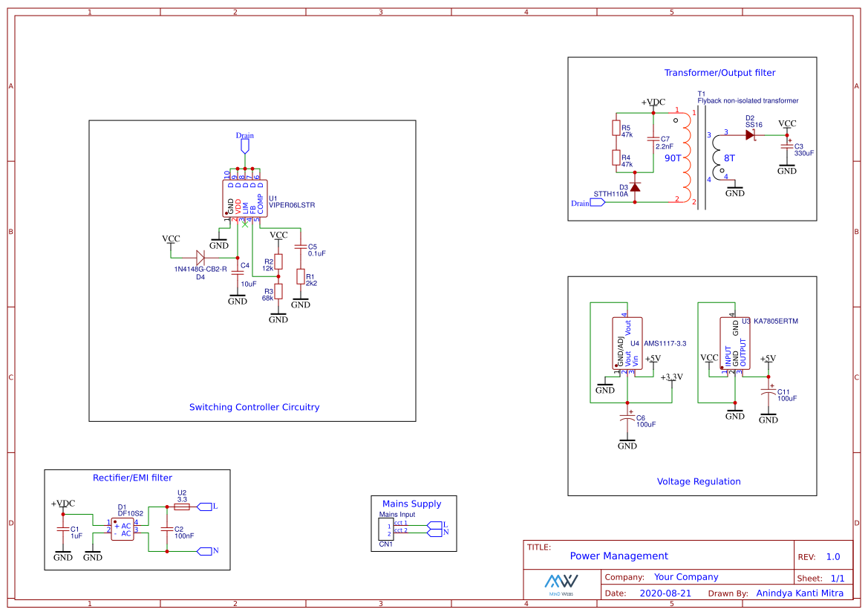Select the MindWebs logo in title block
This screenshot has height=615, width=868.
561,585
